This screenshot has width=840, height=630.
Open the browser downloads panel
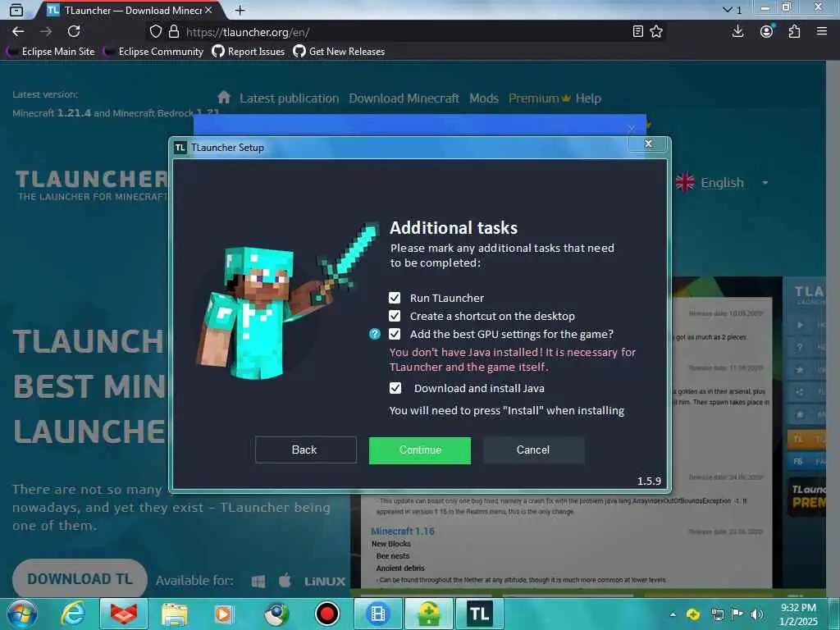pyautogui.click(x=737, y=32)
